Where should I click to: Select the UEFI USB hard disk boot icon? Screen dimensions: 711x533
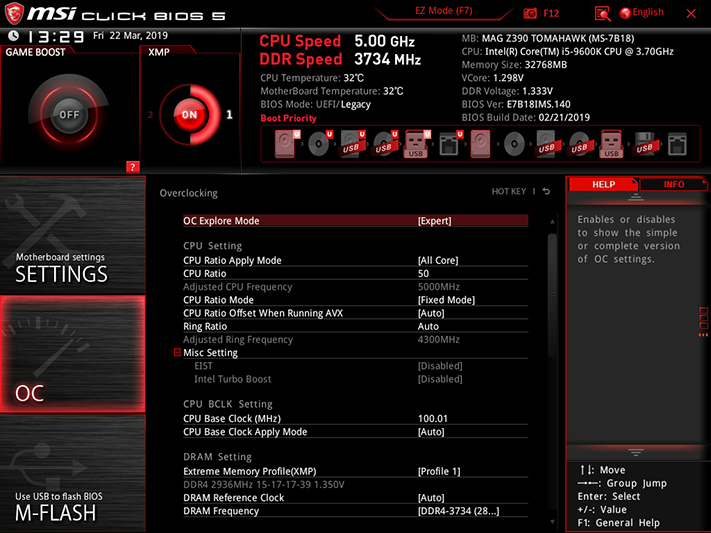pyautogui.click(x=352, y=144)
